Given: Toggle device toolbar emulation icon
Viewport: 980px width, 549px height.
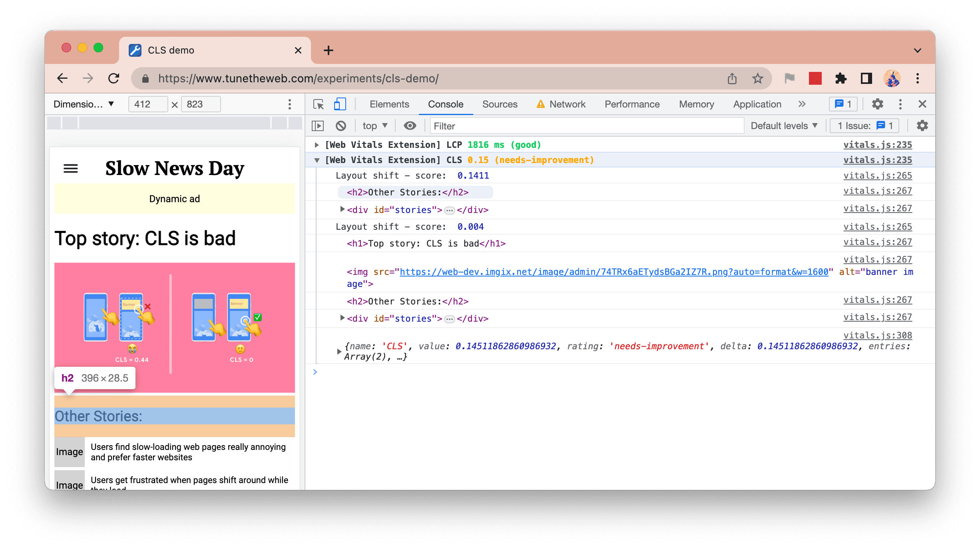Looking at the screenshot, I should pos(340,103).
